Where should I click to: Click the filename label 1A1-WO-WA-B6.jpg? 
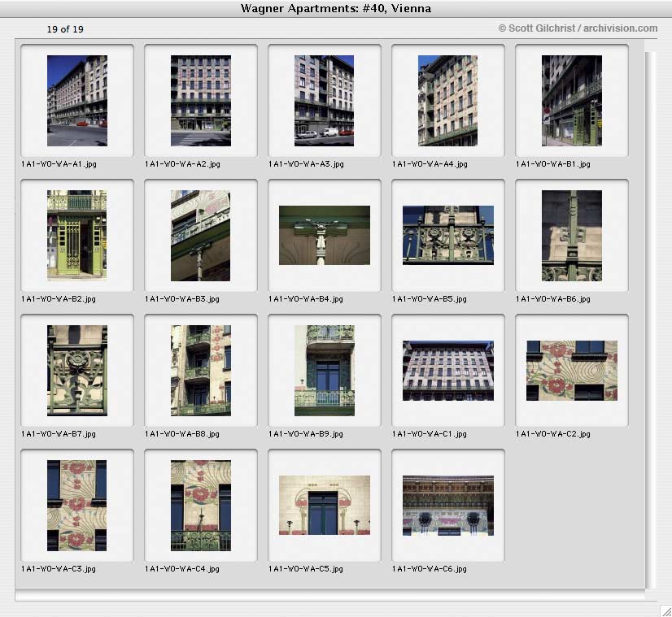click(x=553, y=299)
